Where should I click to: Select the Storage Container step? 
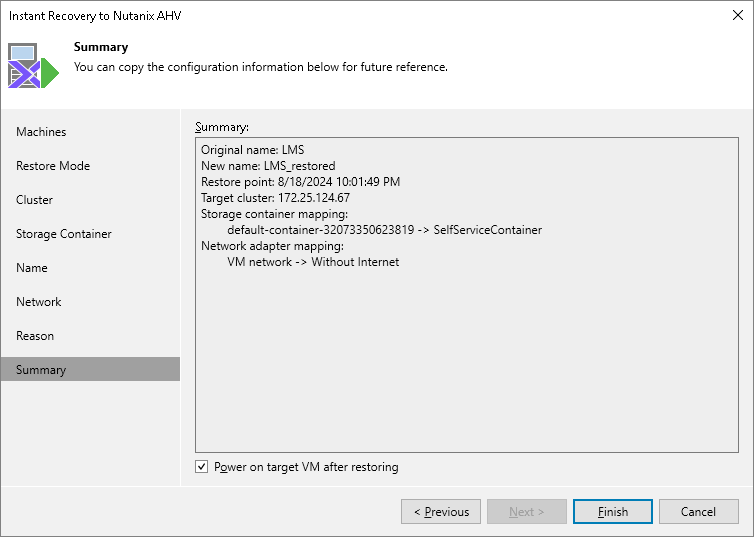coord(64,234)
